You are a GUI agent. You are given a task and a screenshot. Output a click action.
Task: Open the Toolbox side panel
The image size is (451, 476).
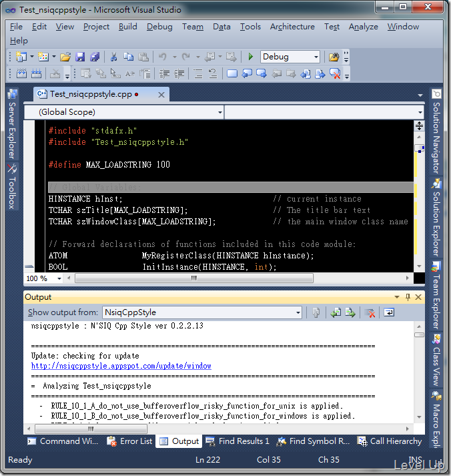tap(12, 187)
